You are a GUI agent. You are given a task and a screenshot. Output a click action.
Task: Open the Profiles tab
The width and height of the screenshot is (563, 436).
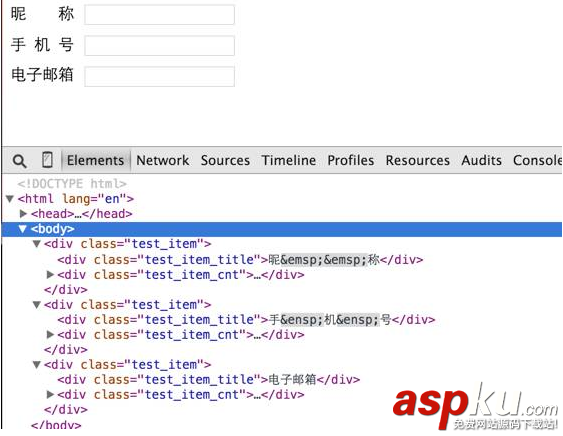click(351, 160)
